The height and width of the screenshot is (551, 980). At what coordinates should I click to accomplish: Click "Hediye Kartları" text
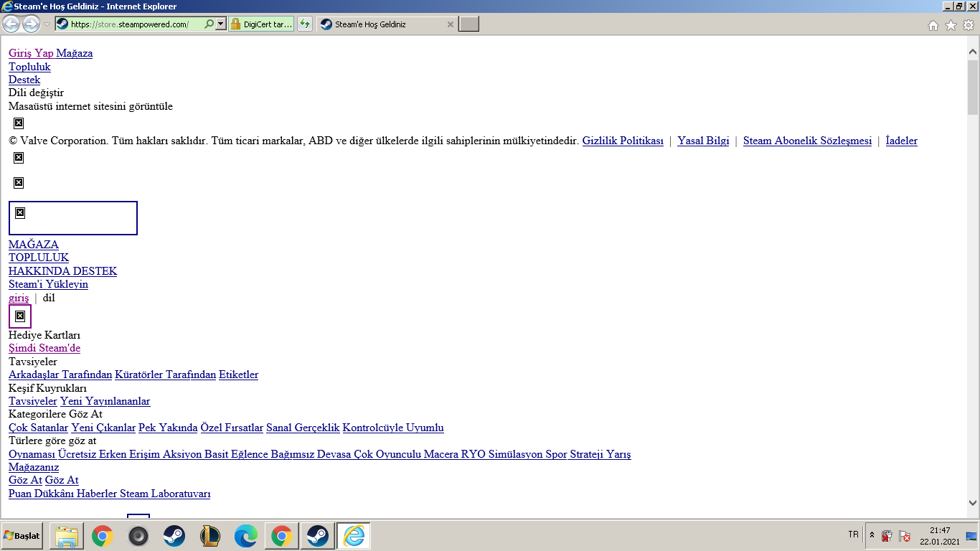pos(44,335)
